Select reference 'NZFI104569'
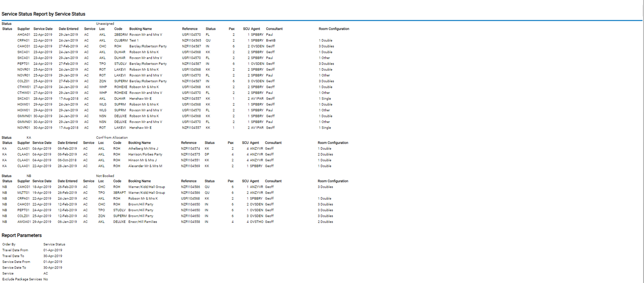 [x=190, y=166]
